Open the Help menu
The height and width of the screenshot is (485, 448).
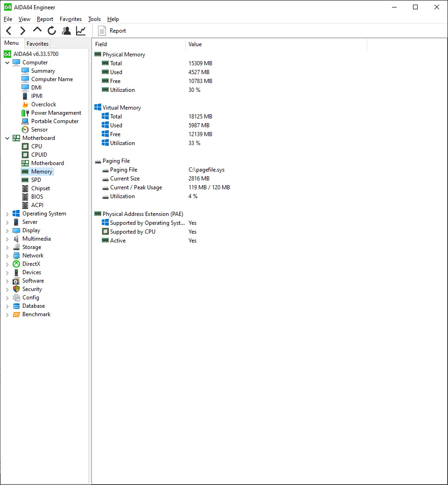point(113,19)
